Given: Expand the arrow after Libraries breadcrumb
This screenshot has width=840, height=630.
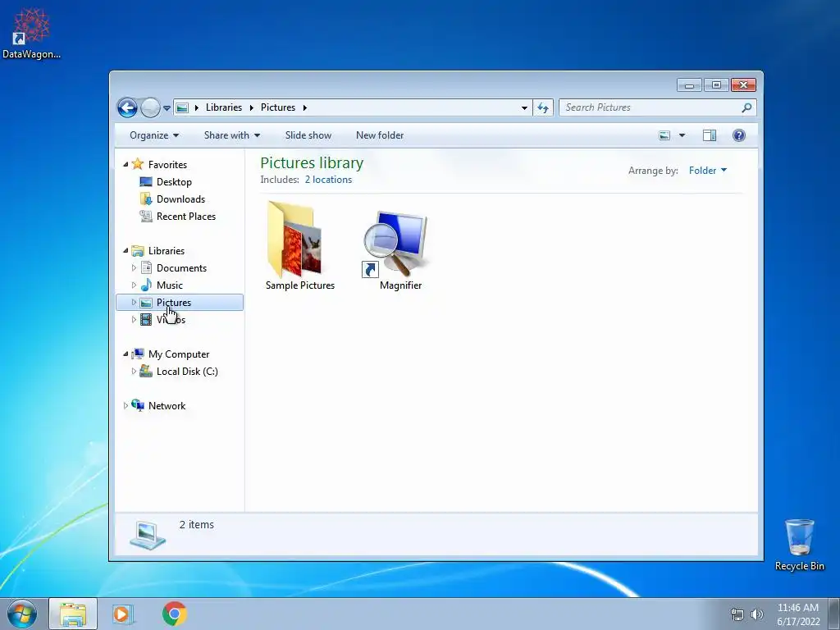Looking at the screenshot, I should (x=251, y=107).
